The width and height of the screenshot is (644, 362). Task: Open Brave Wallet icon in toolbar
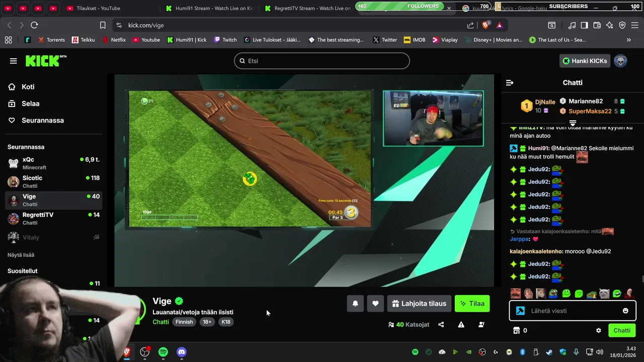(597, 25)
